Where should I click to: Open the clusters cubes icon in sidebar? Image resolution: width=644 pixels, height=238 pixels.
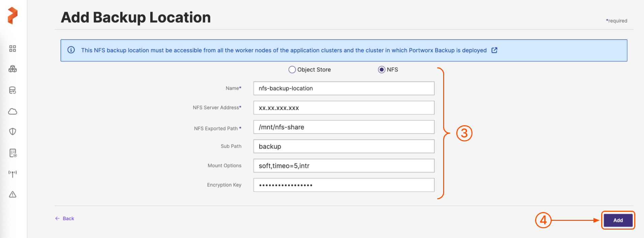[x=12, y=69]
